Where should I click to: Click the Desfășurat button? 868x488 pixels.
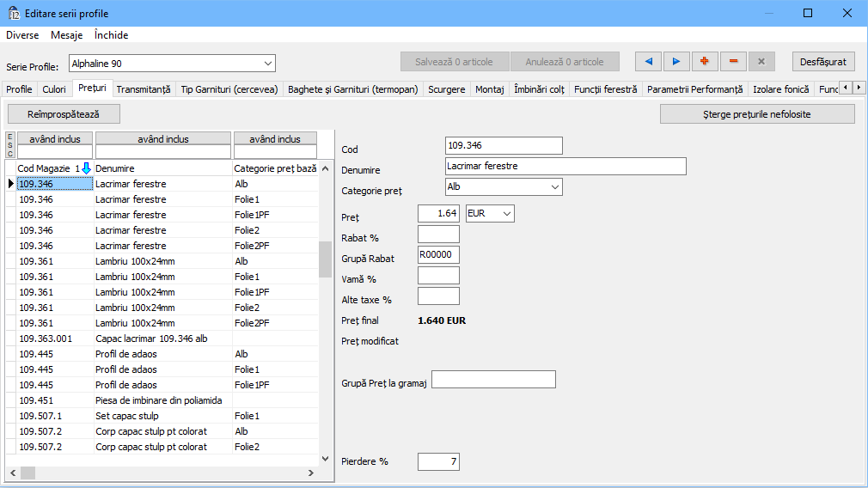coord(822,62)
